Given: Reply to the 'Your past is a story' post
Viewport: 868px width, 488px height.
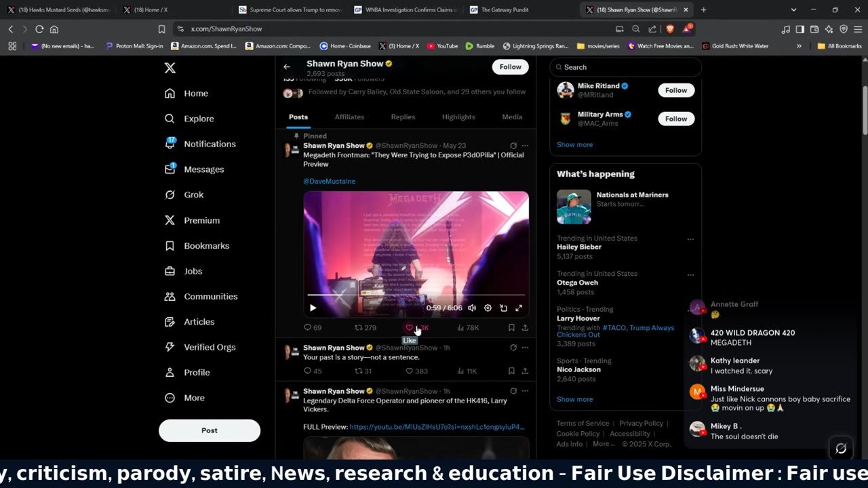Looking at the screenshot, I should click(313, 371).
